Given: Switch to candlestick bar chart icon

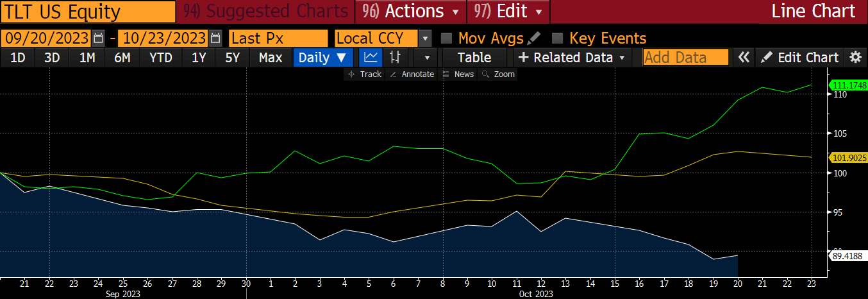Looking at the screenshot, I should (395, 57).
